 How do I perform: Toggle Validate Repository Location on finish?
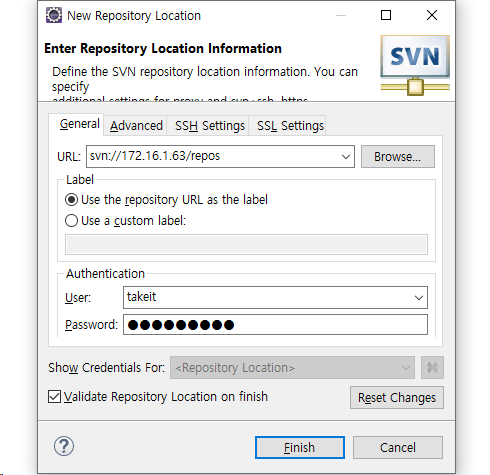pos(54,397)
